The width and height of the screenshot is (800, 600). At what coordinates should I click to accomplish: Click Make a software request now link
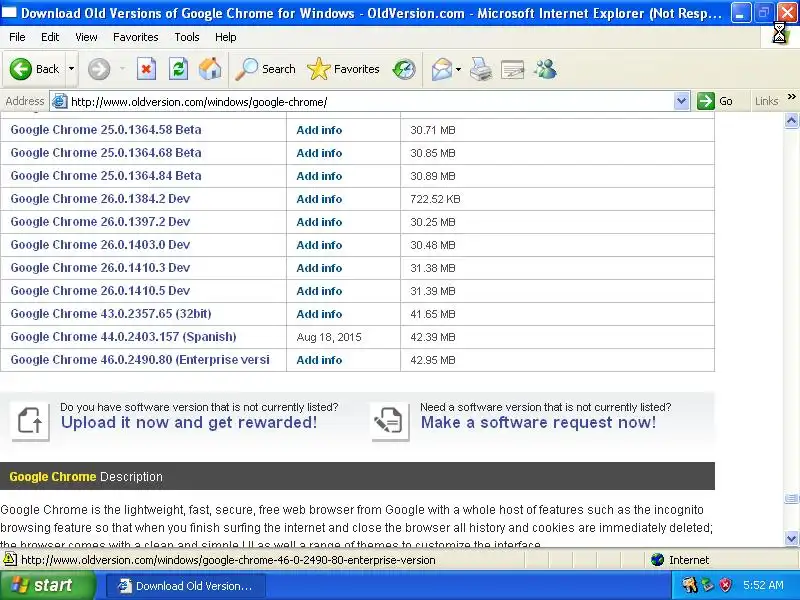pyautogui.click(x=538, y=422)
